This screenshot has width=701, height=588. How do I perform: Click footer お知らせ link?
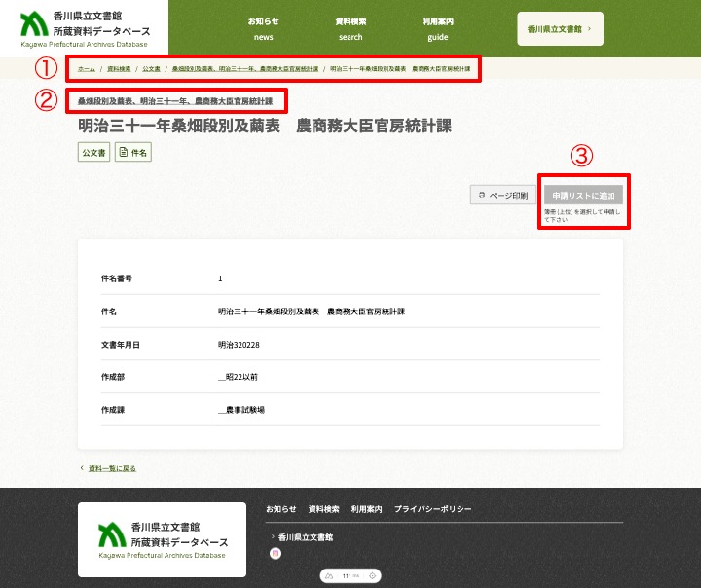click(281, 509)
